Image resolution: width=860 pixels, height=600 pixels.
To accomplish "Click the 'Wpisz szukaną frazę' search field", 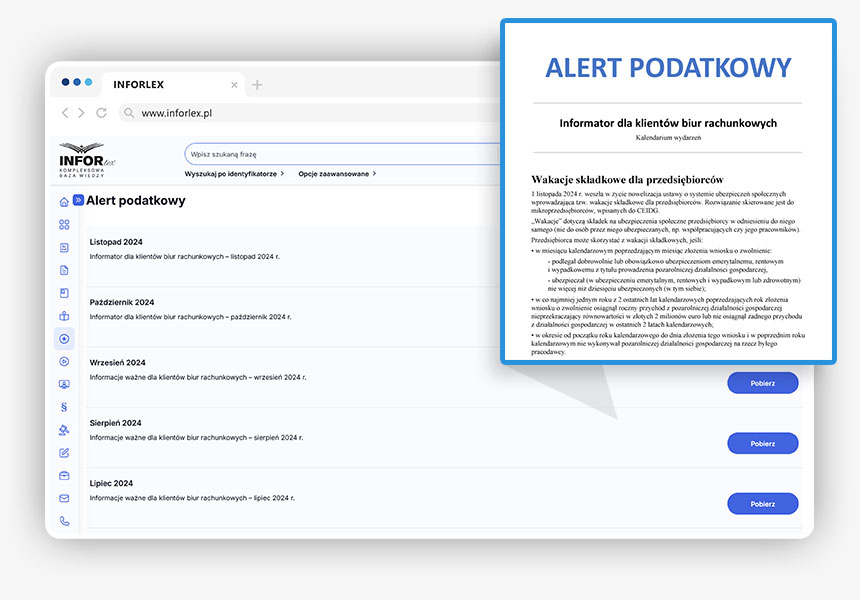I will point(340,155).
